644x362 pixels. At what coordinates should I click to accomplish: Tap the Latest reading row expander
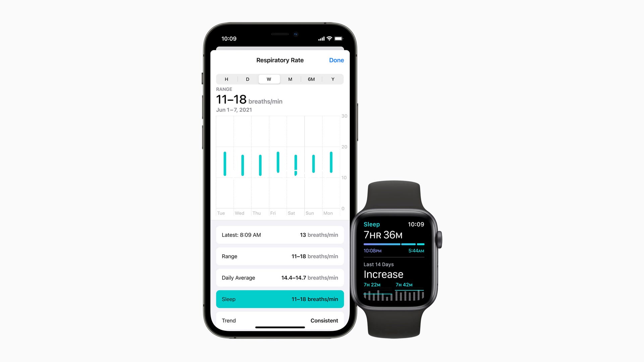pyautogui.click(x=280, y=235)
